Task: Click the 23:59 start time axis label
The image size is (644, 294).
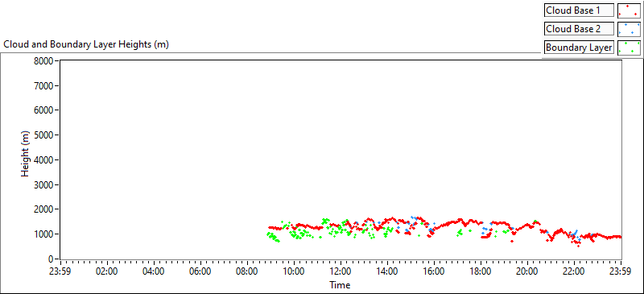Action: (x=61, y=271)
